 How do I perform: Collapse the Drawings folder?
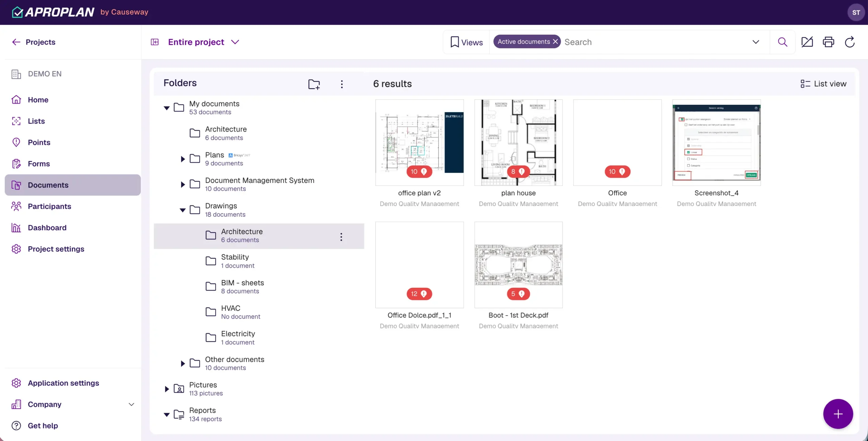tap(182, 210)
